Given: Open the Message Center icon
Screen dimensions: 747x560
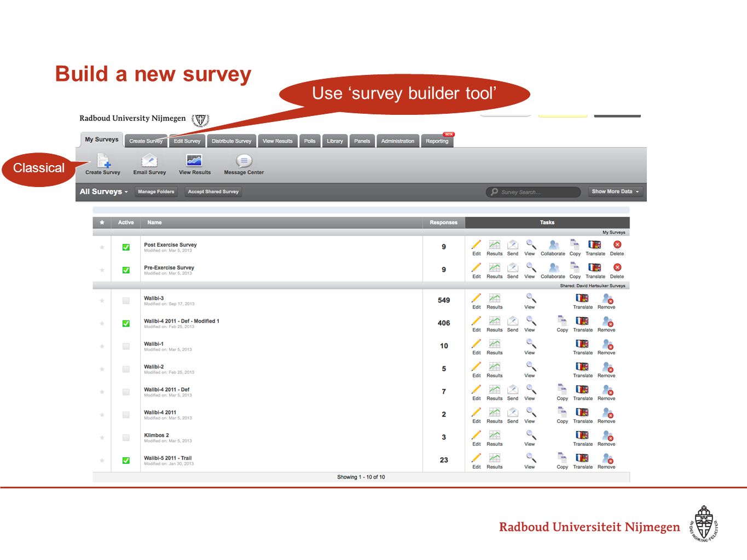Looking at the screenshot, I should (x=244, y=161).
